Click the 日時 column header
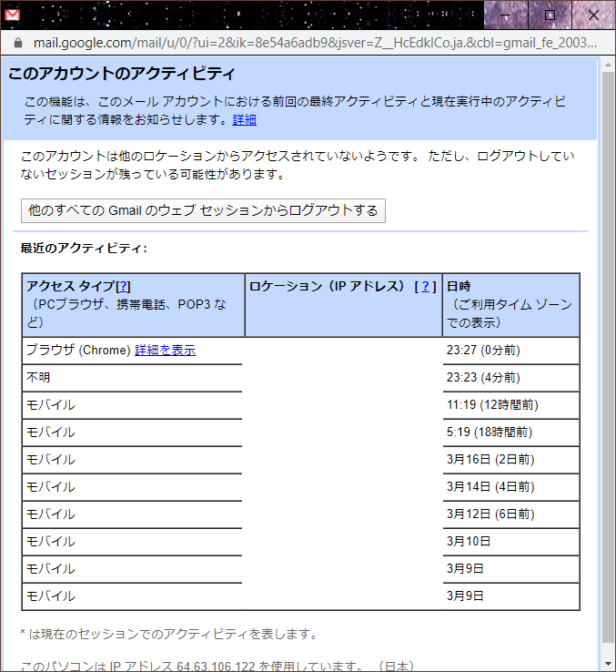616x672 pixels. (511, 305)
